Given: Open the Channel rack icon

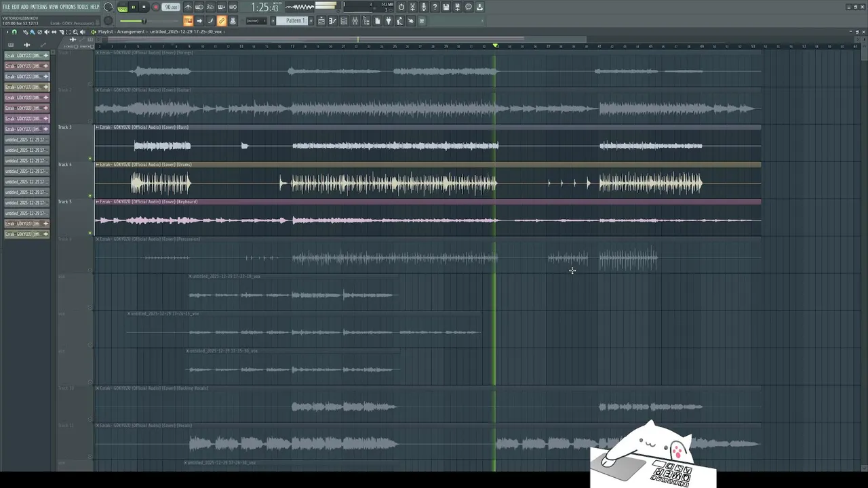Looking at the screenshot, I should tap(344, 21).
